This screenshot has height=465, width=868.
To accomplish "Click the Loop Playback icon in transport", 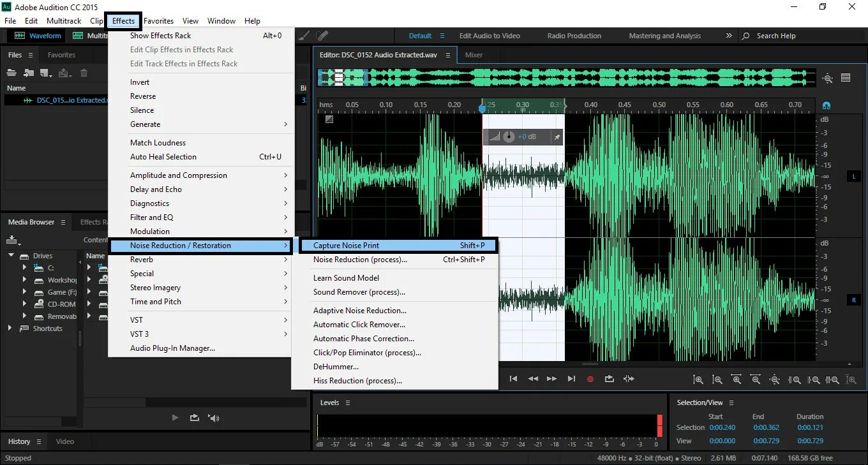I will (x=610, y=379).
